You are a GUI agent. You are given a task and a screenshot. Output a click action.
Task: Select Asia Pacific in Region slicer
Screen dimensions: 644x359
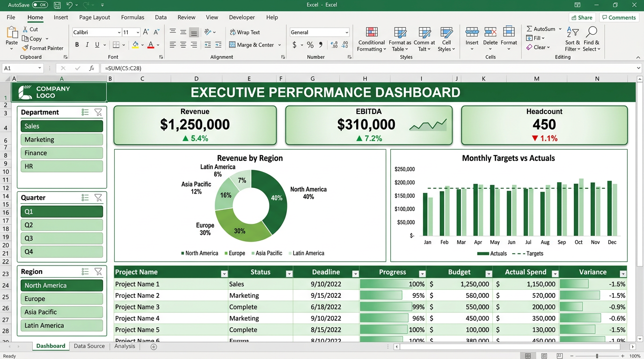click(x=62, y=312)
